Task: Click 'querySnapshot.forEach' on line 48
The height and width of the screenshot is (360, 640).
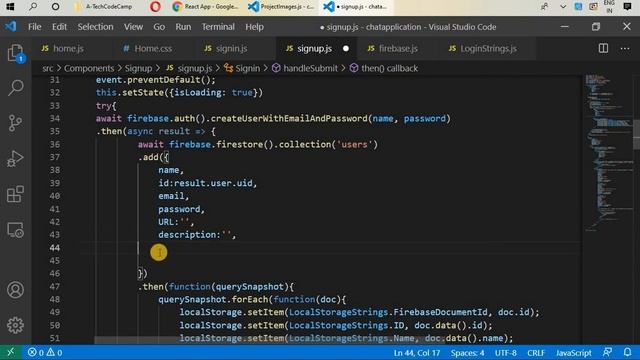Action: pos(213,300)
